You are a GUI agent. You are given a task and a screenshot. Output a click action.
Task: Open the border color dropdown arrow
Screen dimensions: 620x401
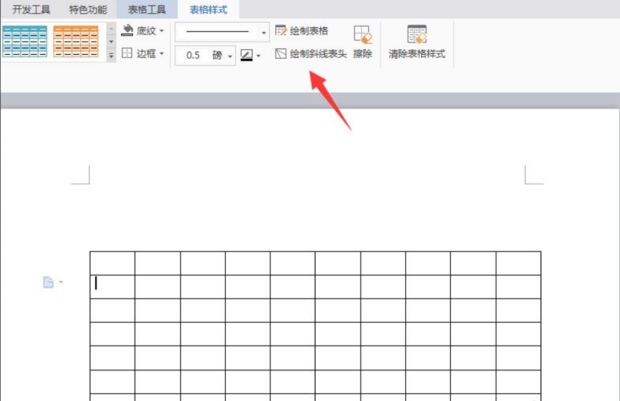(259, 55)
